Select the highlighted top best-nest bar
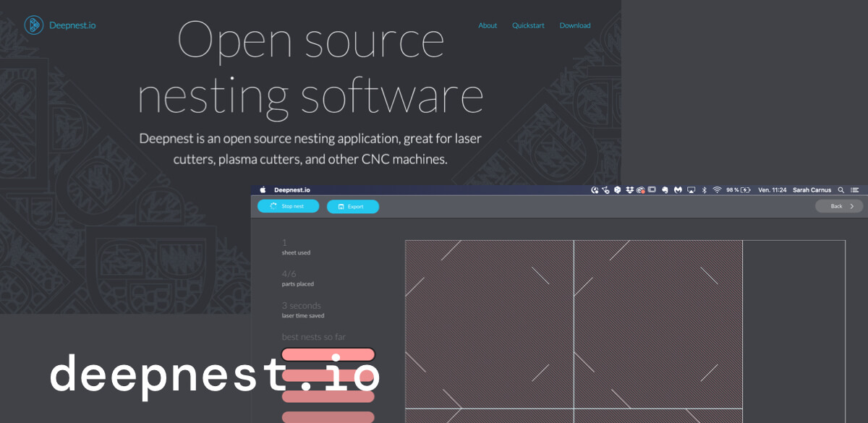Screen dimensions: 868x423 tap(328, 354)
